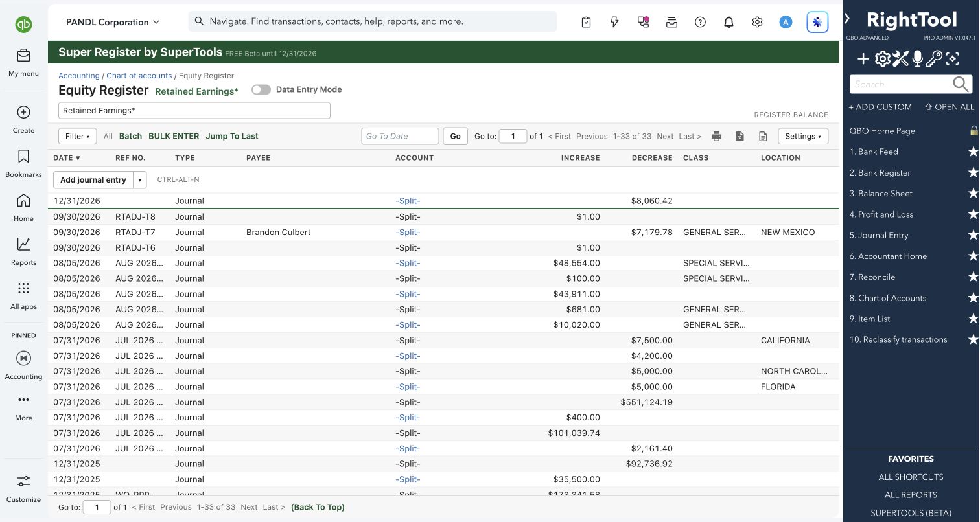Open Reports in left sidebar
The image size is (980, 522).
click(x=23, y=251)
